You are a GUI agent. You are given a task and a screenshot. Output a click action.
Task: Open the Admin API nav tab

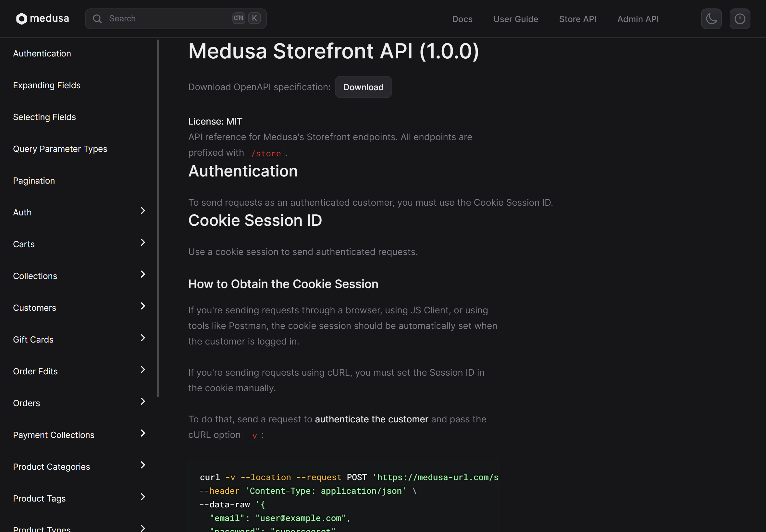[x=637, y=19]
